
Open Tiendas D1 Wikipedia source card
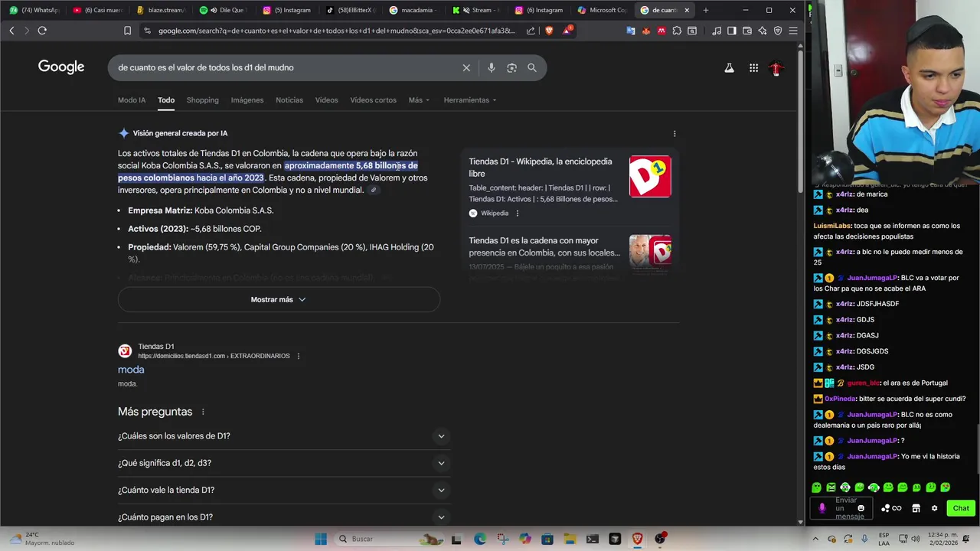click(x=570, y=187)
